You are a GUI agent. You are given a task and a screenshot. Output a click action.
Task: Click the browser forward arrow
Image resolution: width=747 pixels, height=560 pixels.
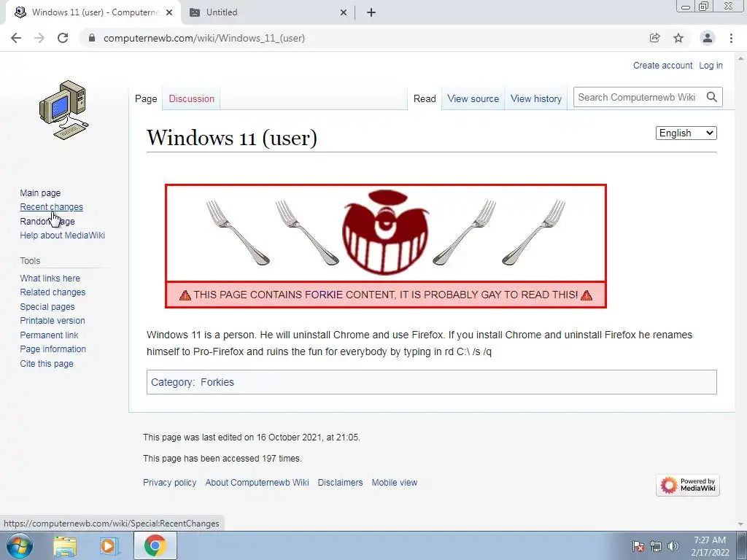39,38
